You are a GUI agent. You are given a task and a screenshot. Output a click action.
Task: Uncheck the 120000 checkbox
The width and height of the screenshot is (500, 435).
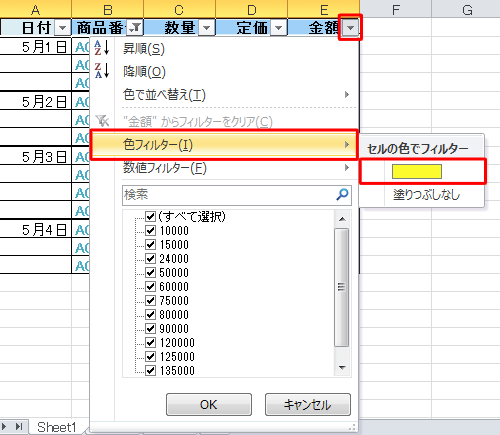tap(151, 343)
